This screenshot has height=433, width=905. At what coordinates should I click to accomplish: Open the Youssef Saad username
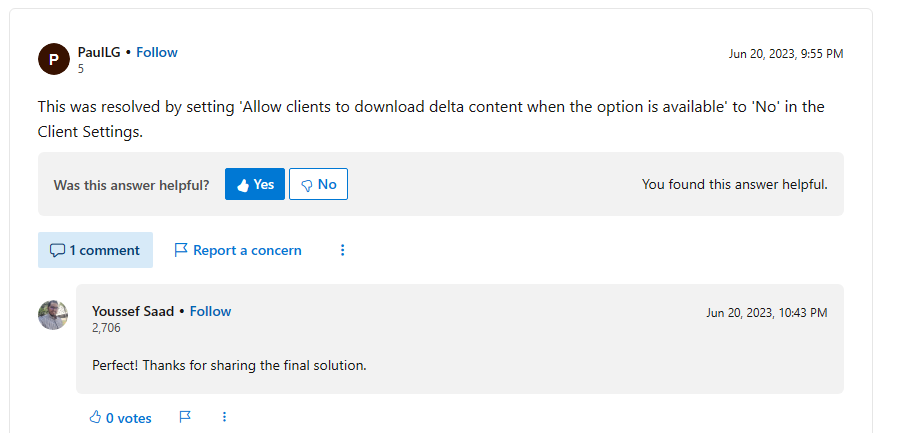(133, 311)
